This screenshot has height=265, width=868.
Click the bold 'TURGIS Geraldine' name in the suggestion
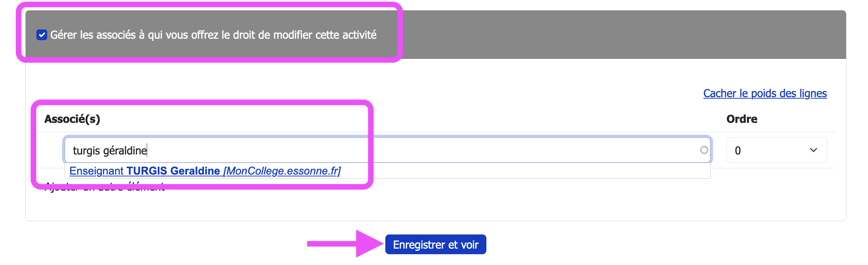click(x=173, y=171)
